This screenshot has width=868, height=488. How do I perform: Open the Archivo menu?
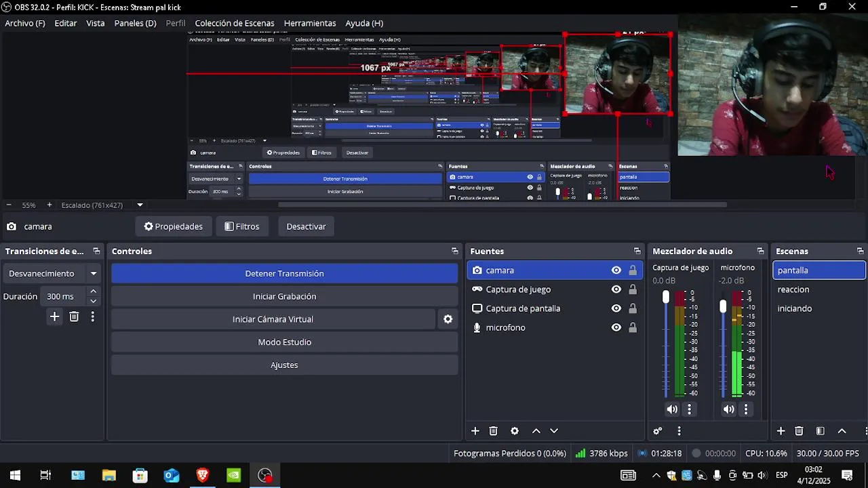tap(25, 23)
